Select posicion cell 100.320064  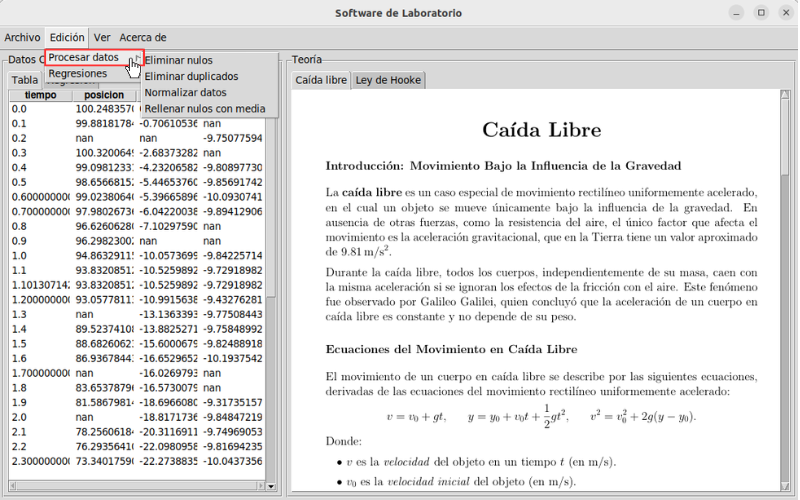(x=105, y=153)
